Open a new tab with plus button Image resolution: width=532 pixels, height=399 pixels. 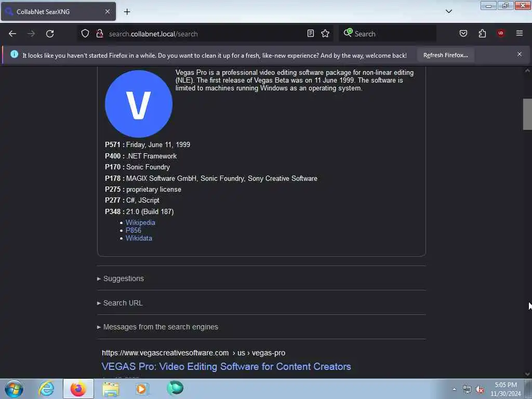pyautogui.click(x=127, y=12)
